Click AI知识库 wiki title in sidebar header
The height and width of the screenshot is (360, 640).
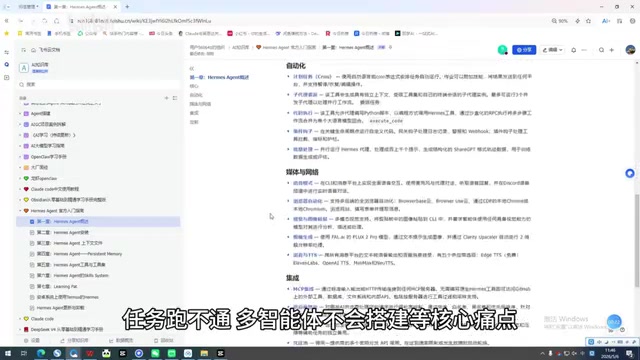tap(40, 65)
